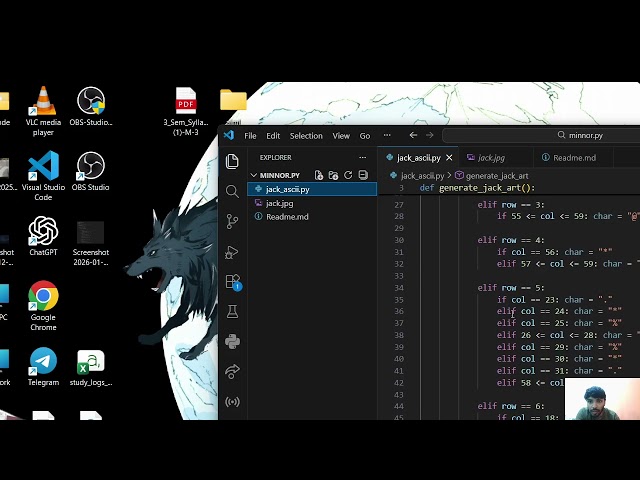Open the Edit menu
This screenshot has height=480, width=640.
tap(273, 136)
